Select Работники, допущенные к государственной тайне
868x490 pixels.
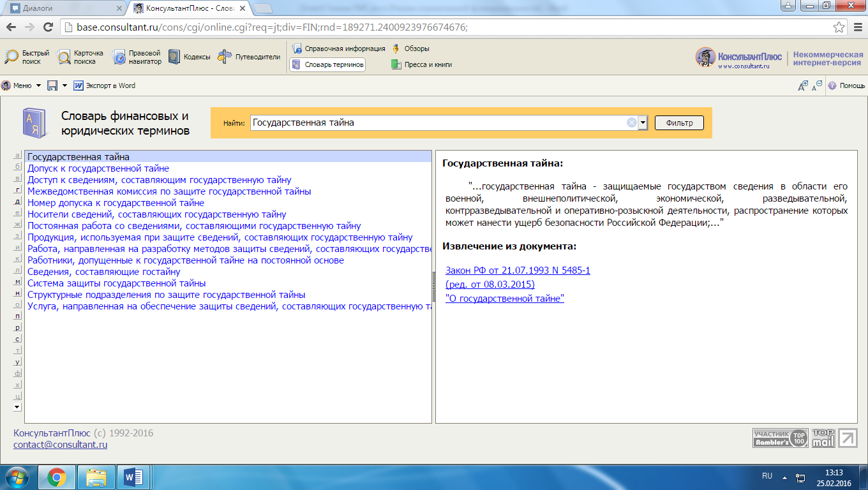[186, 260]
